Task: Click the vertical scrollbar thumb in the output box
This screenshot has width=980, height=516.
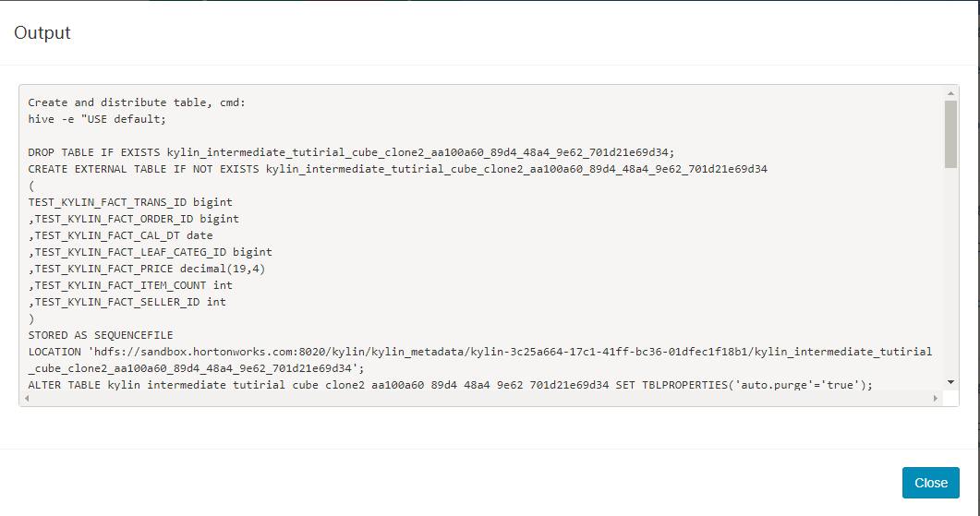Action: point(950,134)
